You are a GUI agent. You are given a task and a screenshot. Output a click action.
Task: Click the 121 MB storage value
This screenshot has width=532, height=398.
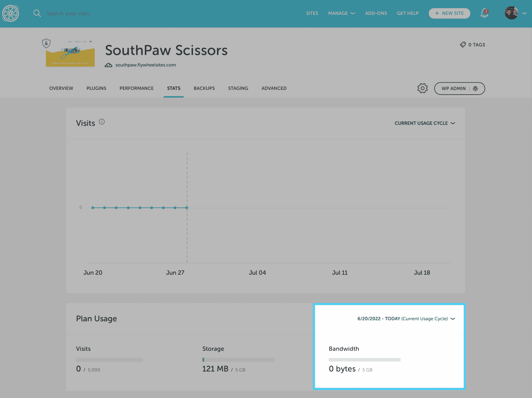click(215, 369)
